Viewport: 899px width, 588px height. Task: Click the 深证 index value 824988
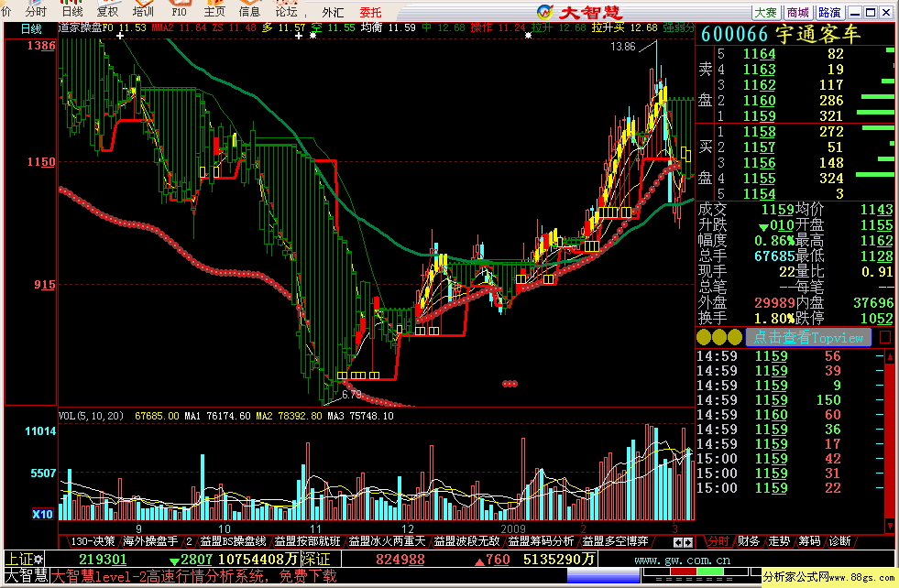(400, 559)
